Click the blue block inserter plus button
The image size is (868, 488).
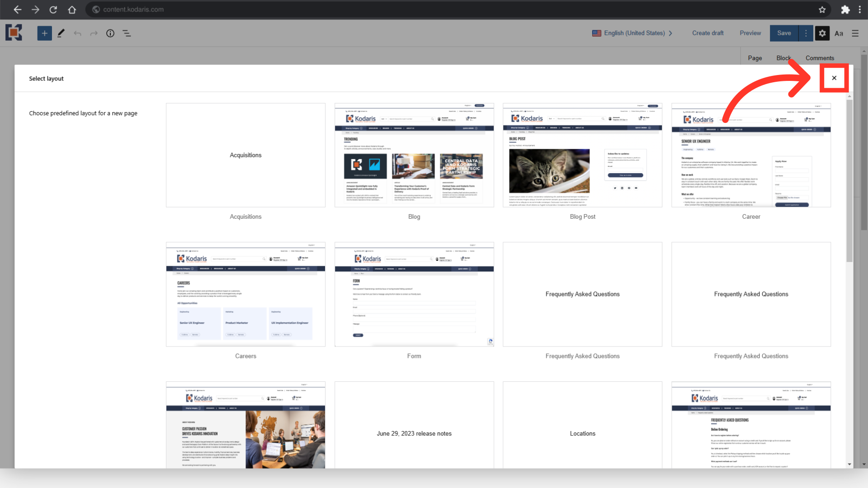coord(44,33)
